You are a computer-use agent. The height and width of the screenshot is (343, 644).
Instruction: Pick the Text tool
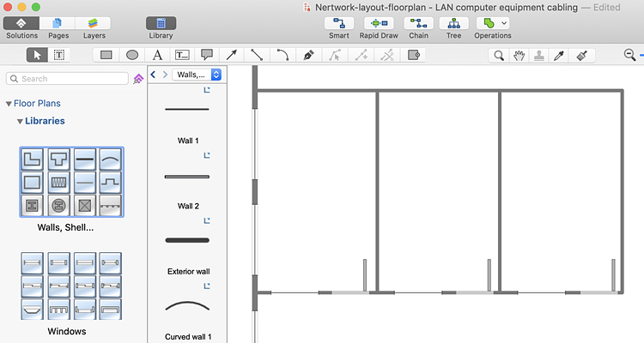tap(157, 55)
